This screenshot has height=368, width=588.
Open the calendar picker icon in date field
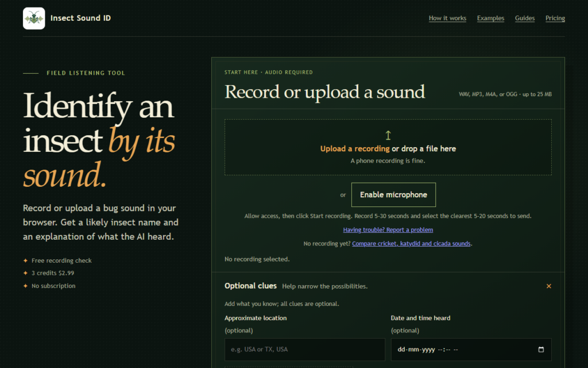point(541,349)
